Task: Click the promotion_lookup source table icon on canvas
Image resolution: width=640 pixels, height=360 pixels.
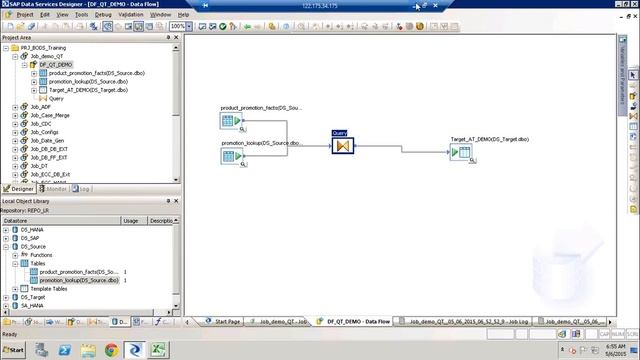Action: click(x=231, y=156)
